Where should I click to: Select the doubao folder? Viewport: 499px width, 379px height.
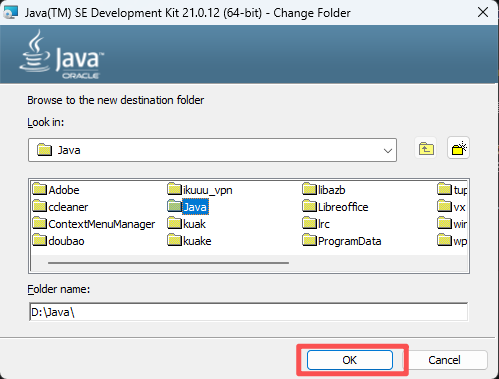(59, 241)
